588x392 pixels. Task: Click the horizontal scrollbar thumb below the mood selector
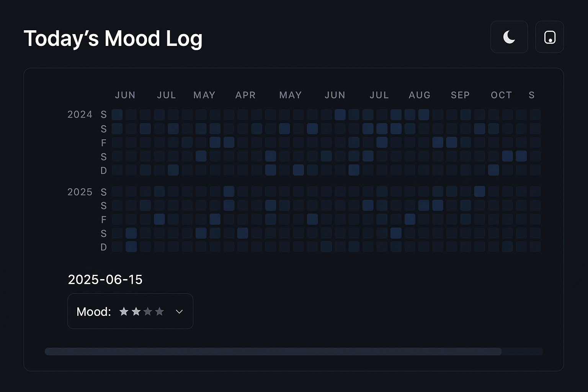[x=273, y=351]
